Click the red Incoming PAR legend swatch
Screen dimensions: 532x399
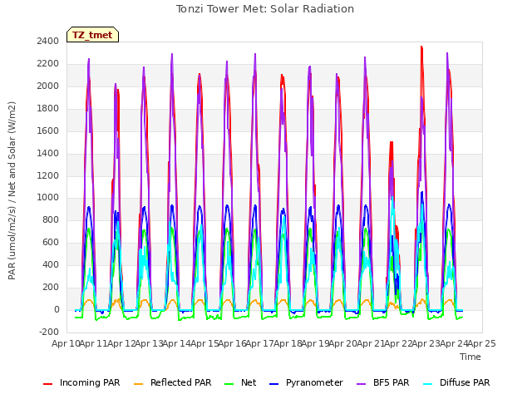click(x=48, y=384)
